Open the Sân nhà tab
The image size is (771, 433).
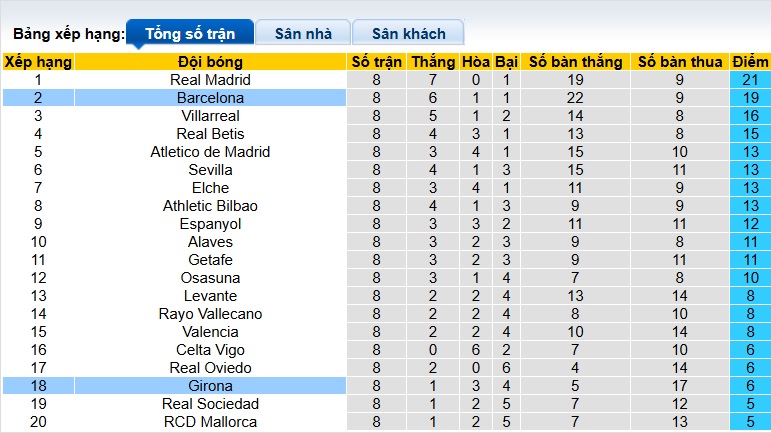(302, 33)
